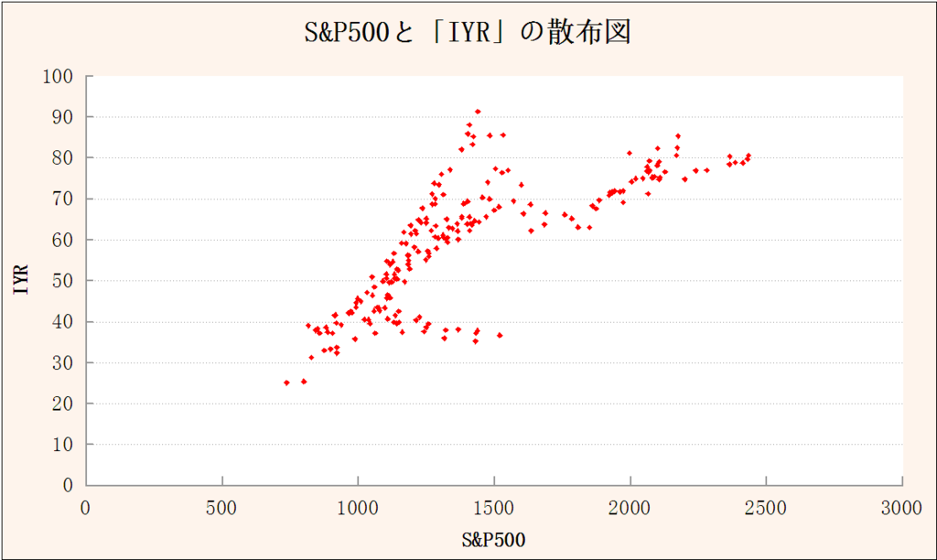Viewport: 937px width, 560px height.
Task: Select y-axis label 10
Action: tap(63, 445)
